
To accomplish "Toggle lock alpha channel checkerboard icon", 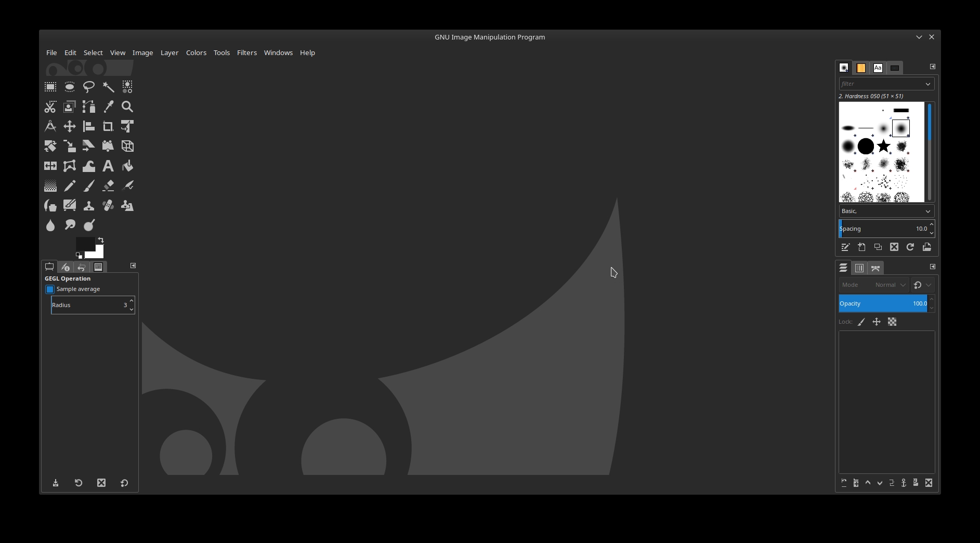I will (x=892, y=322).
